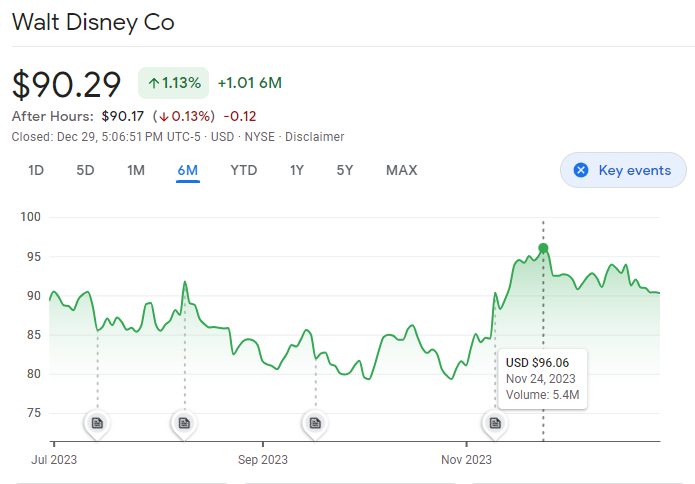Click the green chart point at Nov 24
Viewport: 695px width, 484px height.
543,248
